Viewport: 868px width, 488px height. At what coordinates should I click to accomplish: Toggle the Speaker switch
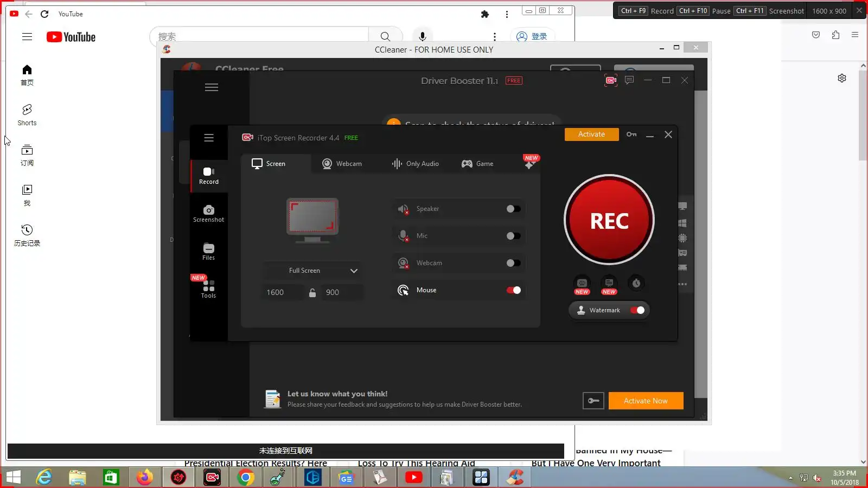point(513,209)
